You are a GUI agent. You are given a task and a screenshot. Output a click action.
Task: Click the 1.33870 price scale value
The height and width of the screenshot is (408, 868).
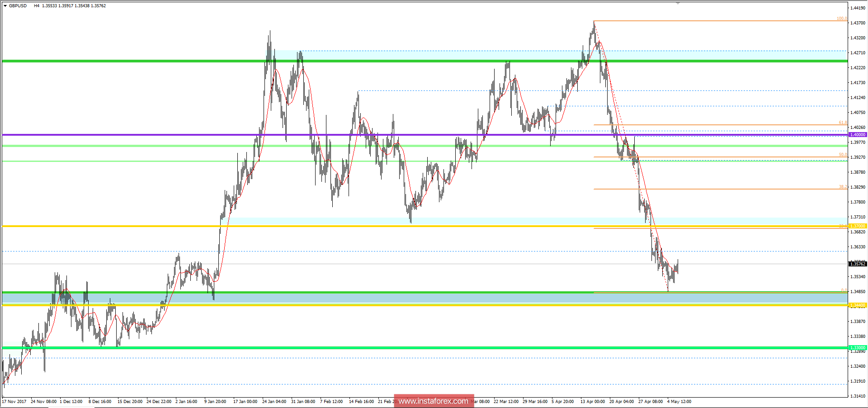tap(858, 322)
